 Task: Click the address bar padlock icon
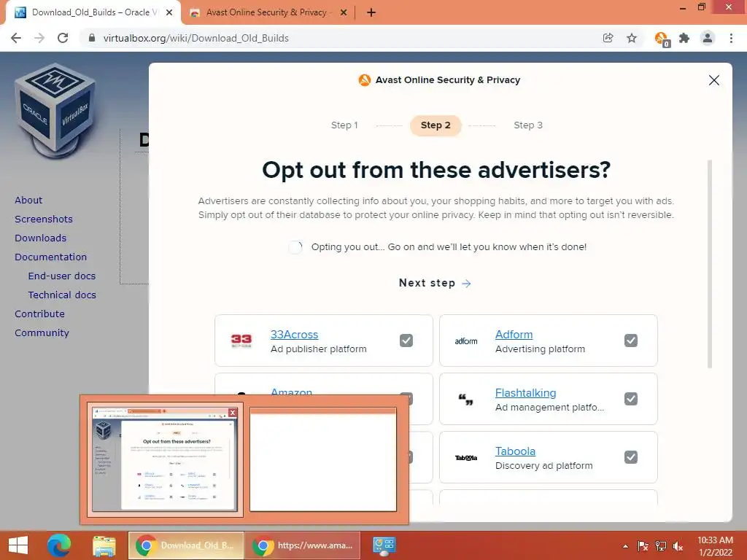click(x=92, y=38)
